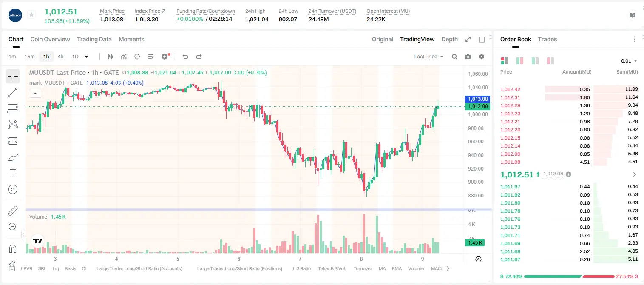Open the candlestick chart style icon
This screenshot has height=285, width=644.
tap(110, 57)
